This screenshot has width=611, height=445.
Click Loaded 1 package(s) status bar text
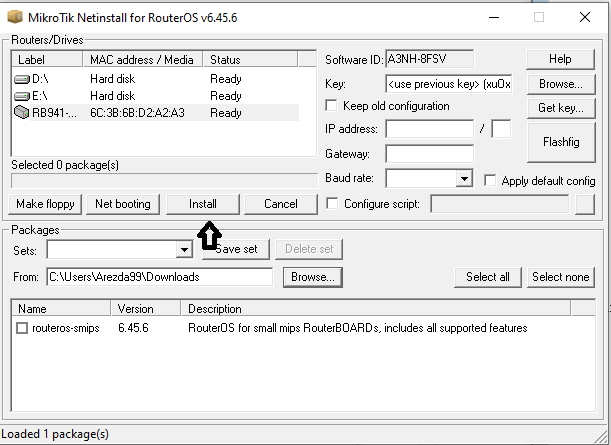click(x=55, y=434)
